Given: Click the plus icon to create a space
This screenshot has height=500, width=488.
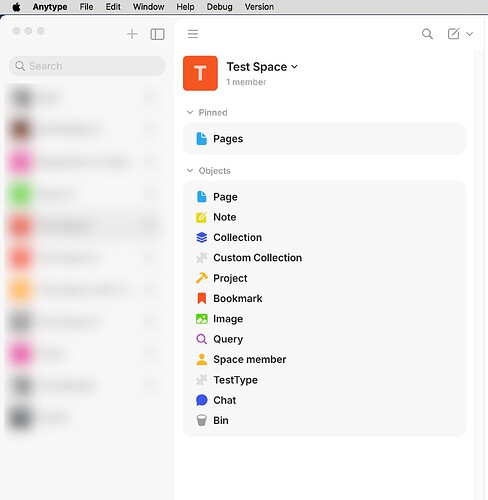Looking at the screenshot, I should tap(132, 34).
